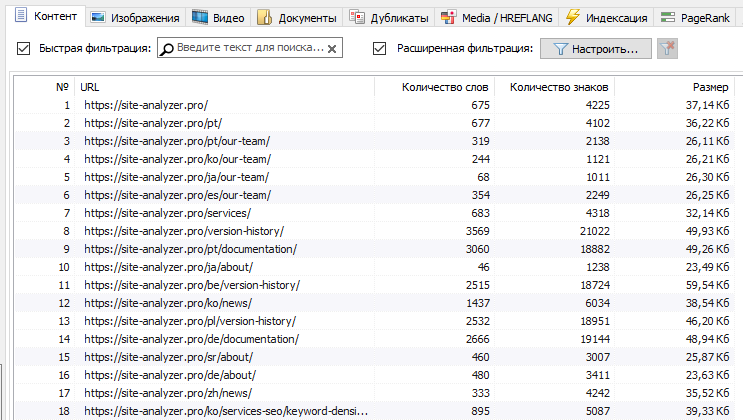This screenshot has width=743, height=420.
Task: Select the be/version-history/ URL row
Action: [374, 285]
